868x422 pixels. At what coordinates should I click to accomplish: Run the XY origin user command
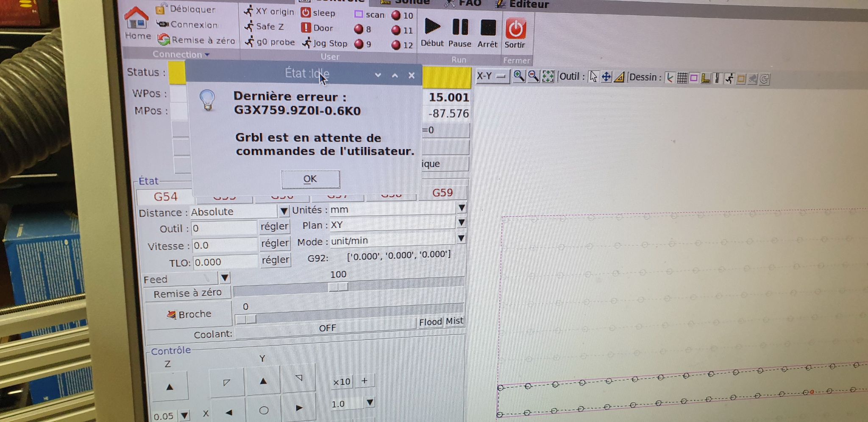tap(269, 11)
